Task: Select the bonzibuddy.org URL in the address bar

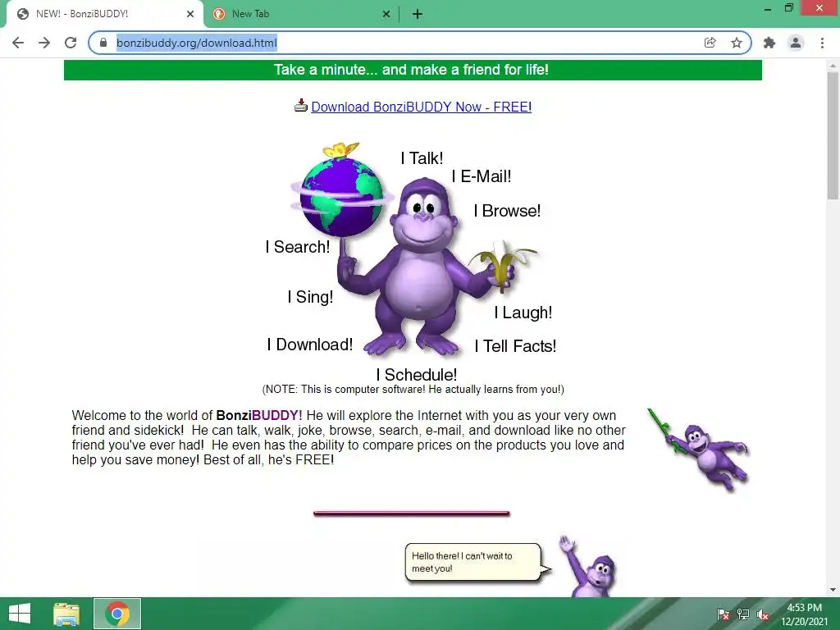Action: click(197, 43)
